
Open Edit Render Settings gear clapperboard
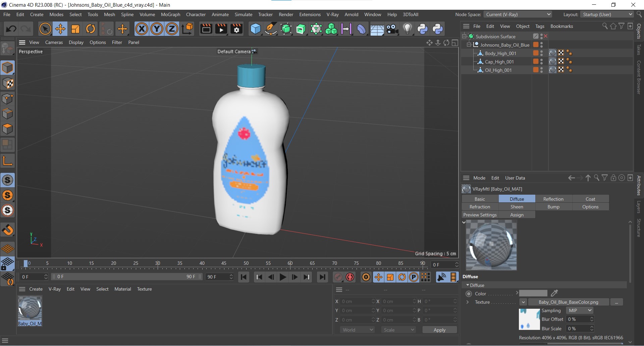pos(236,29)
